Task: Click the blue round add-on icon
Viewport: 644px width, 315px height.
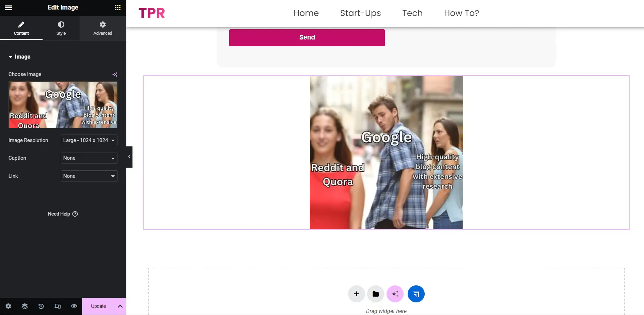Action: click(416, 294)
